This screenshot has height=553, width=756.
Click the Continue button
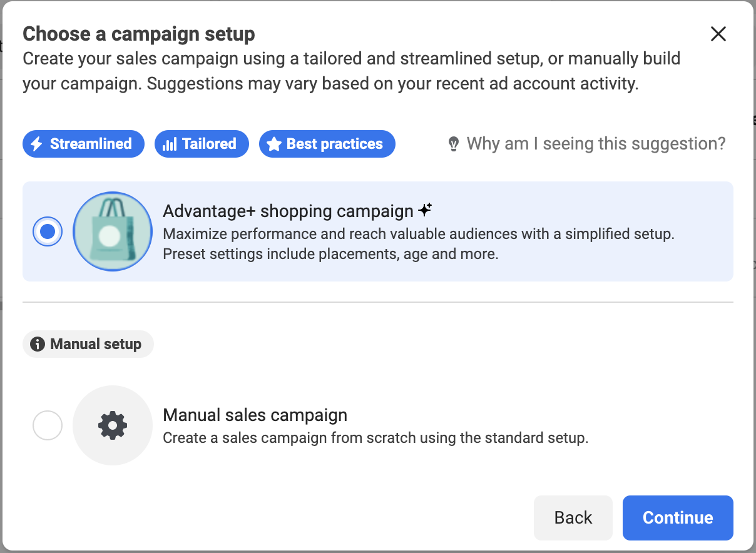click(x=678, y=518)
